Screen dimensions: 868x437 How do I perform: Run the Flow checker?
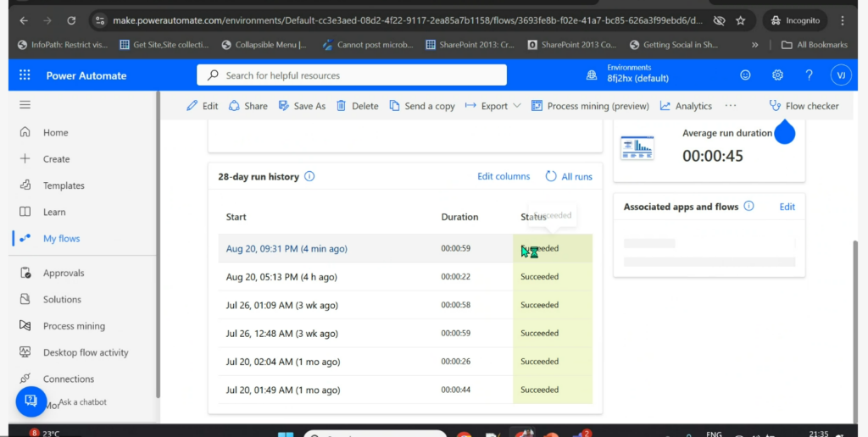804,106
